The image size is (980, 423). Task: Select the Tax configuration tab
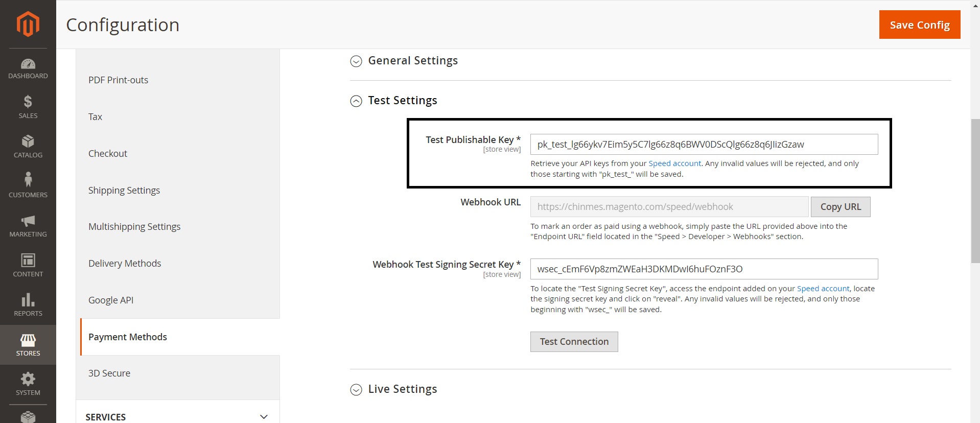[95, 117]
